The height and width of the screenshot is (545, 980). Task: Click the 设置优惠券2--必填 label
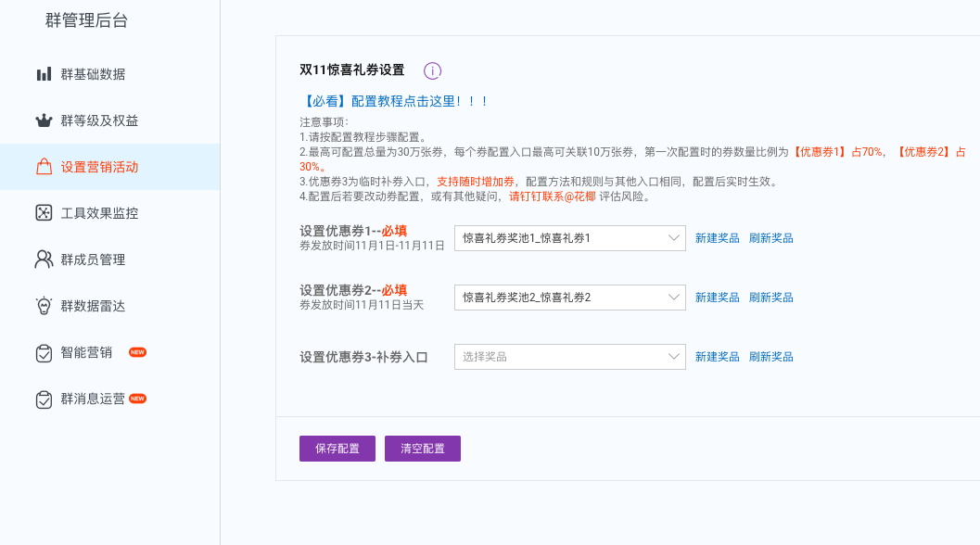[x=353, y=290]
